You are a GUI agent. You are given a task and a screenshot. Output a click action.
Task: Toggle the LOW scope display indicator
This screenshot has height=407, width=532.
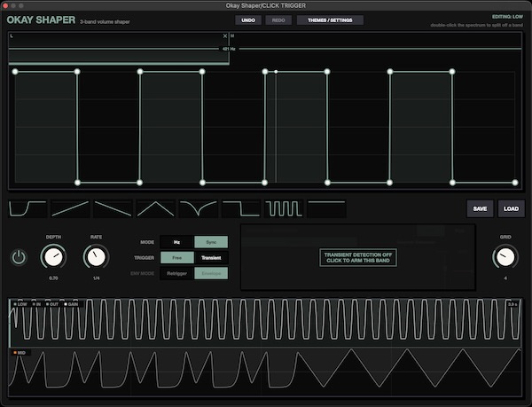coord(20,304)
